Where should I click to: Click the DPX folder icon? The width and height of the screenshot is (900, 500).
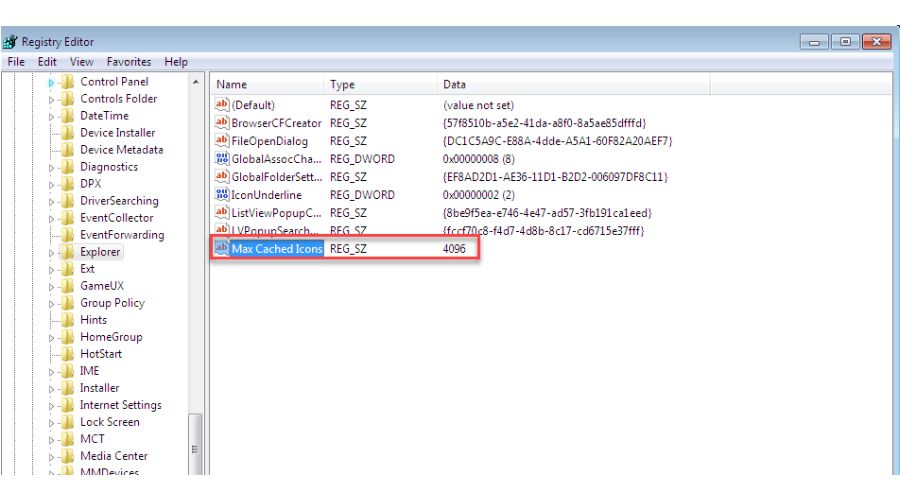point(68,184)
